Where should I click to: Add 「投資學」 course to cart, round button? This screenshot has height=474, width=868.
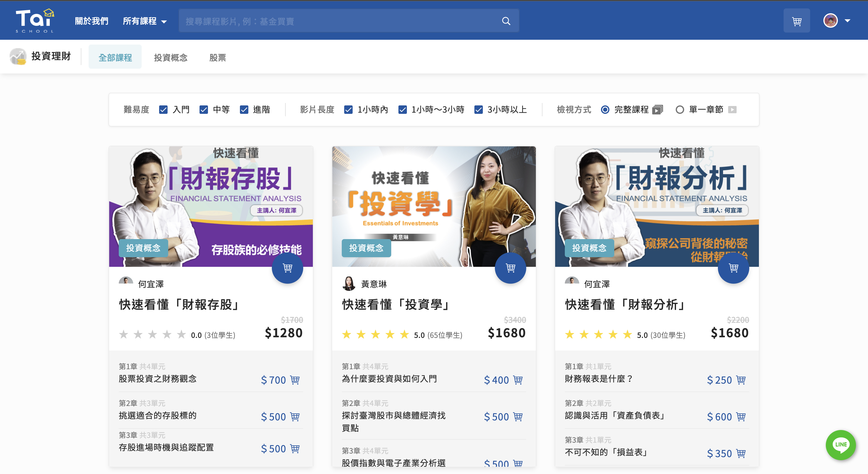pyautogui.click(x=510, y=268)
